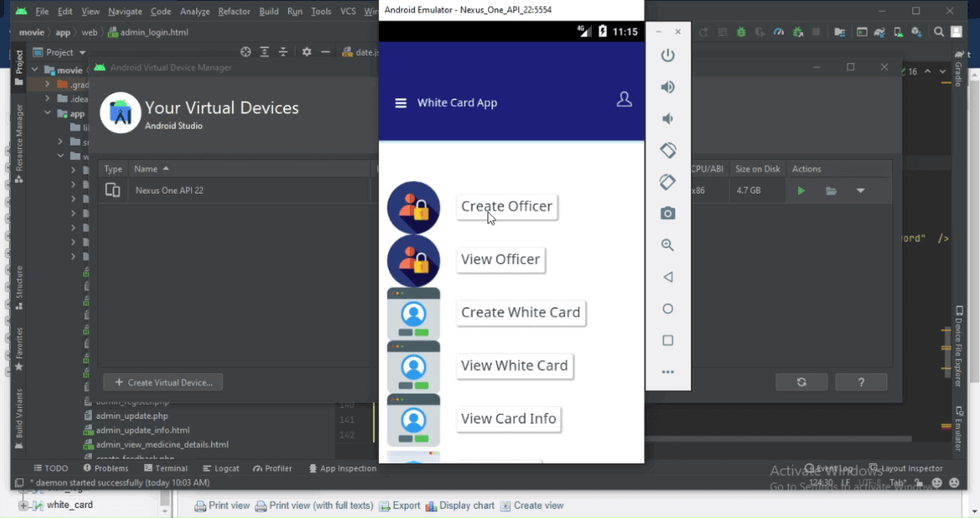
Task: Open the Layout Inspector from the status bar
Action: (912, 468)
